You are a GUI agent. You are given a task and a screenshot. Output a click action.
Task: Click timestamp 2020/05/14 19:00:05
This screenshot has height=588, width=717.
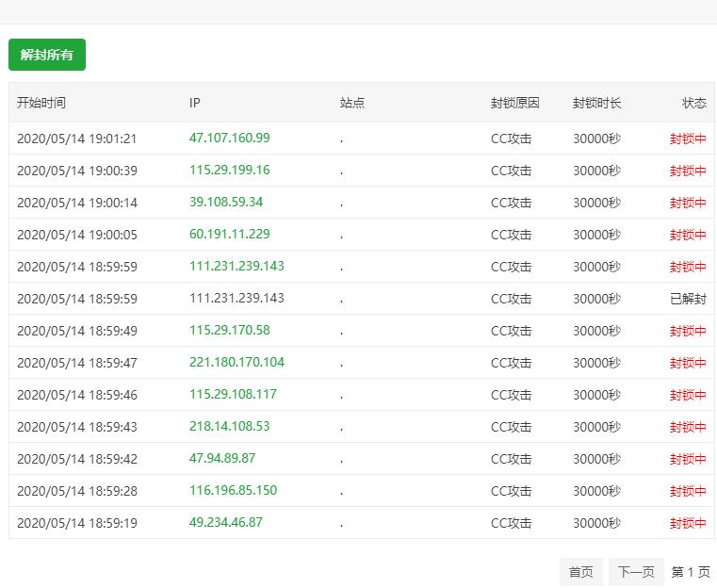pos(77,235)
